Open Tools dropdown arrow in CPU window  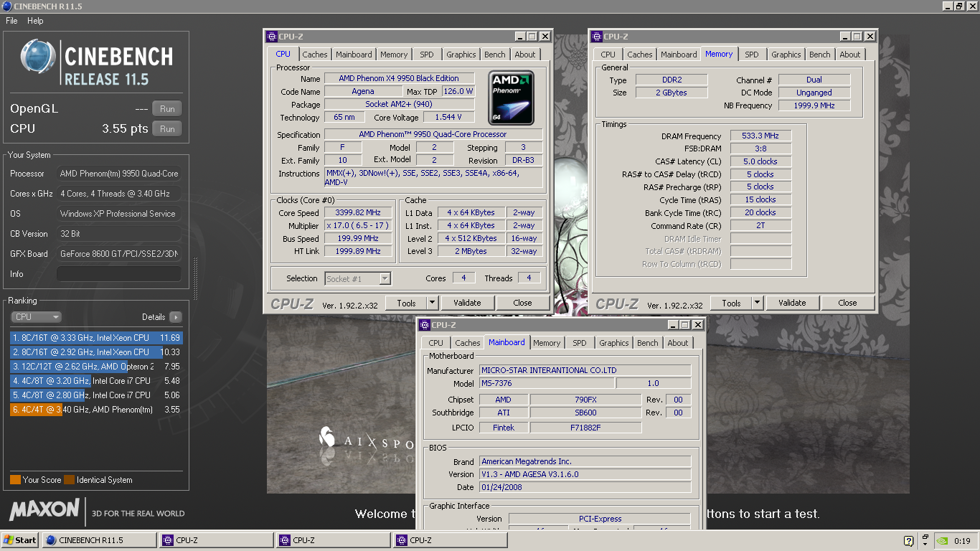pyautogui.click(x=433, y=303)
